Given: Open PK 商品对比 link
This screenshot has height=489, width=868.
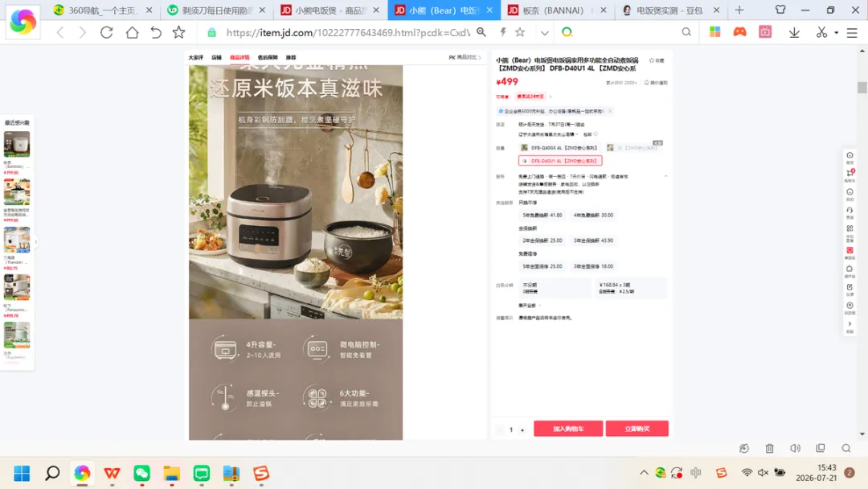Looking at the screenshot, I should pos(465,58).
